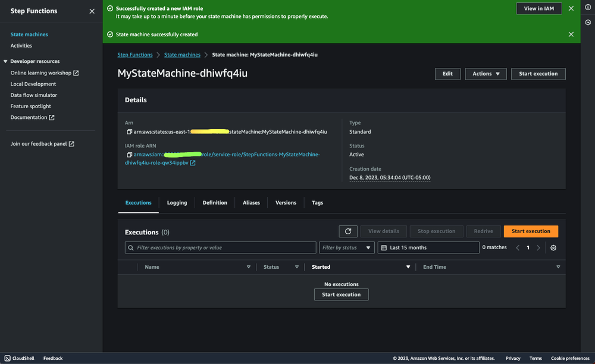The height and width of the screenshot is (364, 595).
Task: Switch to the Aliases tab
Action: pyautogui.click(x=251, y=203)
